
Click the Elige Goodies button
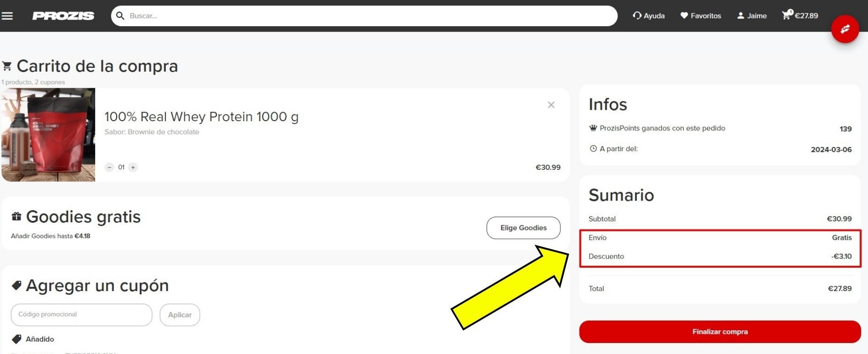point(523,228)
